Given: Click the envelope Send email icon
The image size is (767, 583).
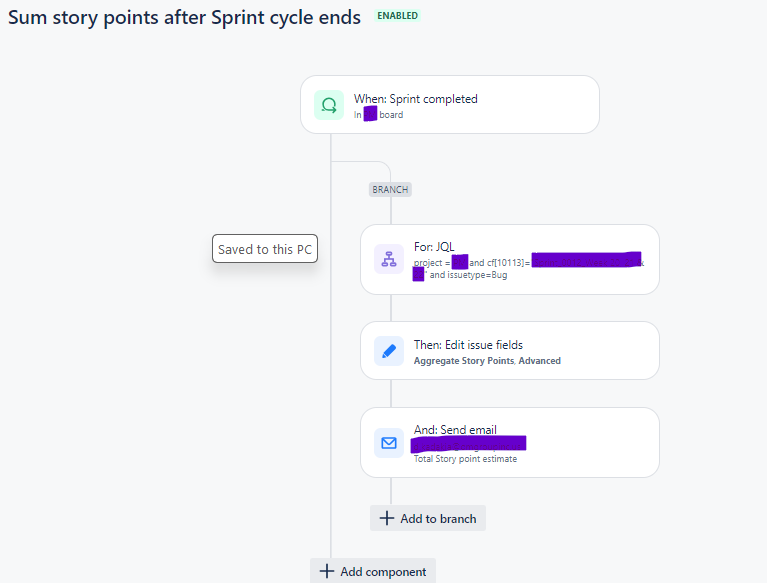Looking at the screenshot, I should (x=389, y=442).
